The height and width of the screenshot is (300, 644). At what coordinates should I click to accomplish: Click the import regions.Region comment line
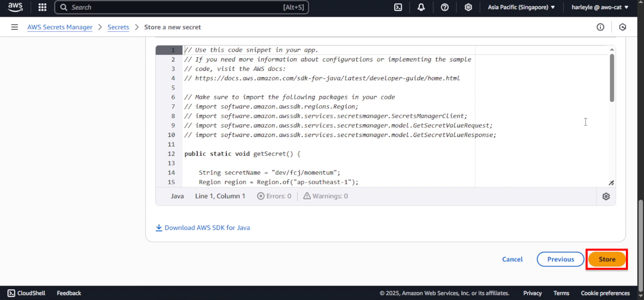click(271, 106)
